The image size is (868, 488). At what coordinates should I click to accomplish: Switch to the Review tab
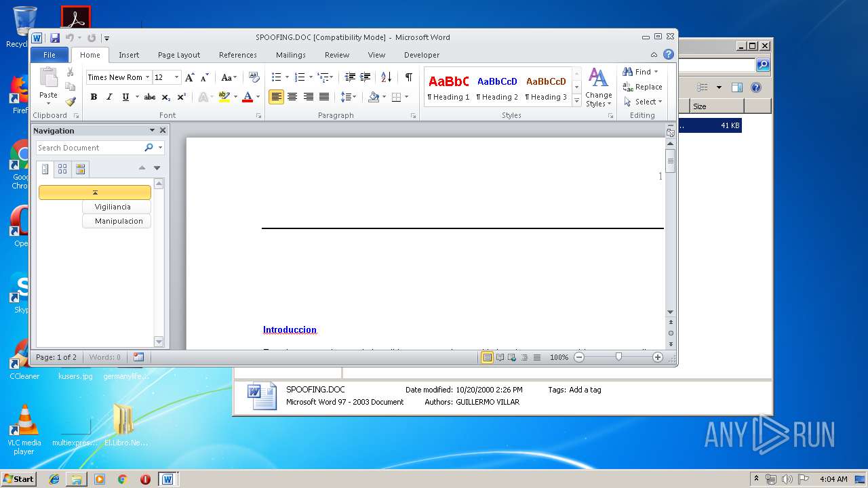coord(337,55)
